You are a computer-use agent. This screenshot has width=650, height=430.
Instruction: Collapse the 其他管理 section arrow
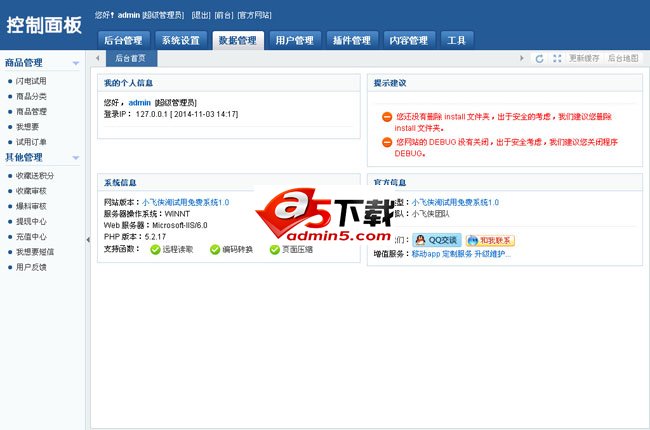coord(76,158)
